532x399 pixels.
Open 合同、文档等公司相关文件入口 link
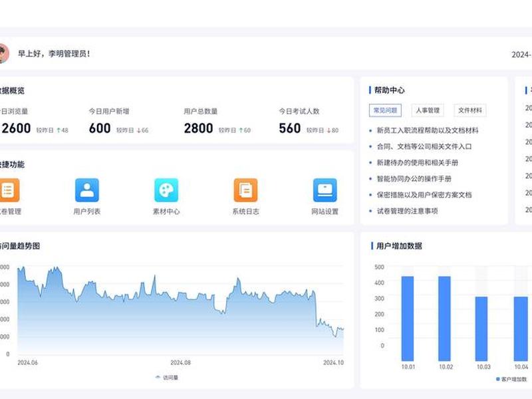tap(424, 146)
